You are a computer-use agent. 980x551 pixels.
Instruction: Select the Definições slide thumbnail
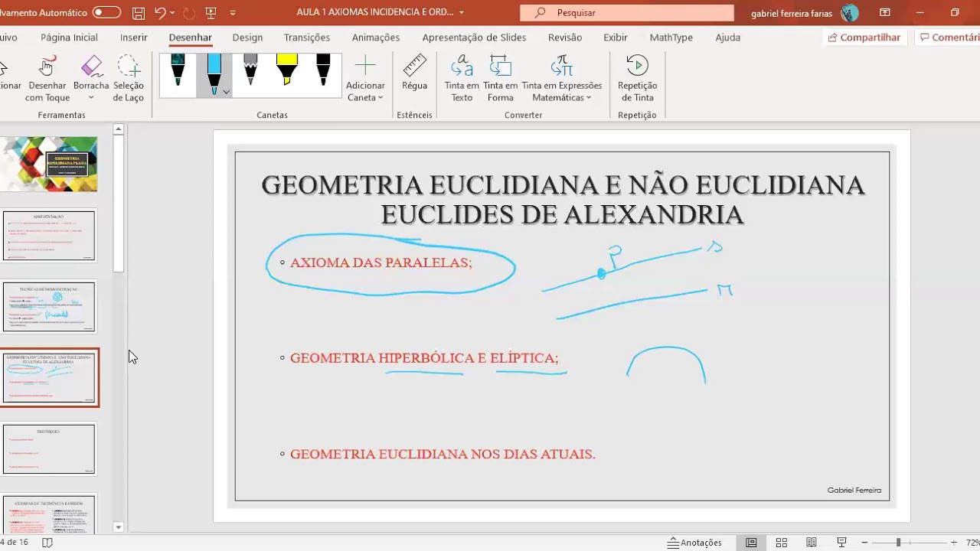coord(49,449)
